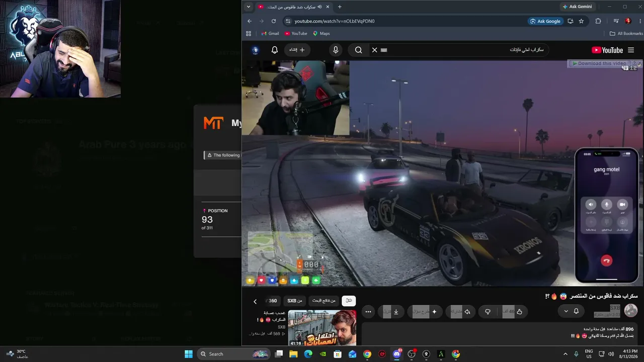Image resolution: width=644 pixels, height=362 pixels.
Task: Select the youtube.com URL in the address bar
Action: (335, 21)
